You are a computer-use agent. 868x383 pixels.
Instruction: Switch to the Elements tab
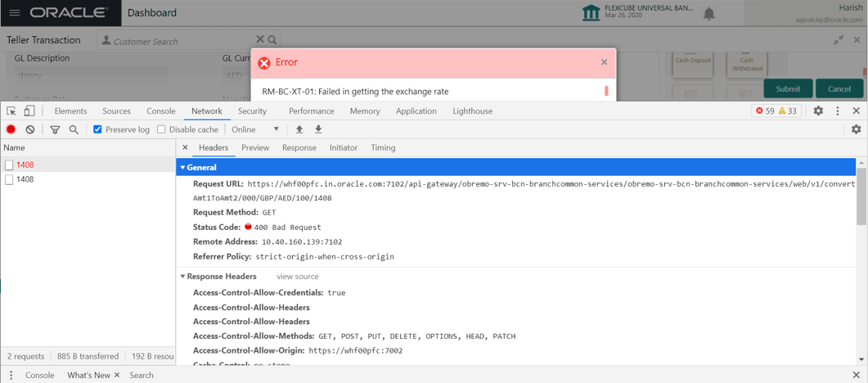pyautogui.click(x=70, y=110)
